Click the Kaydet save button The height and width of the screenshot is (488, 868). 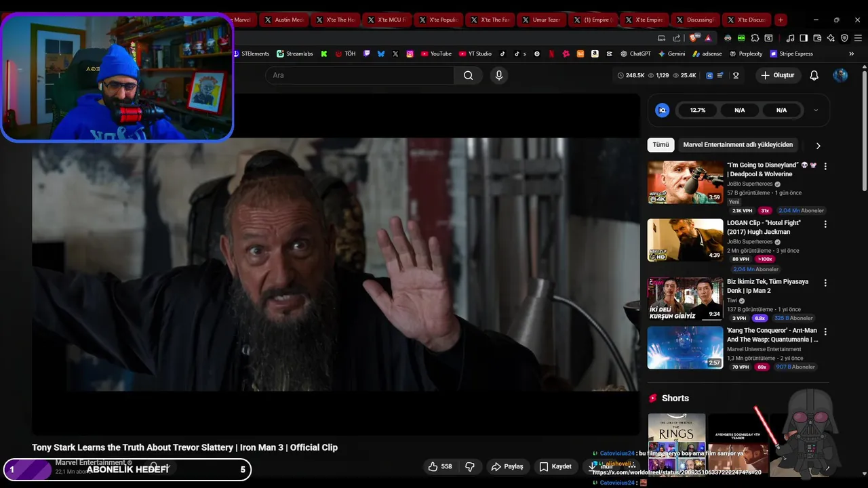555,466
